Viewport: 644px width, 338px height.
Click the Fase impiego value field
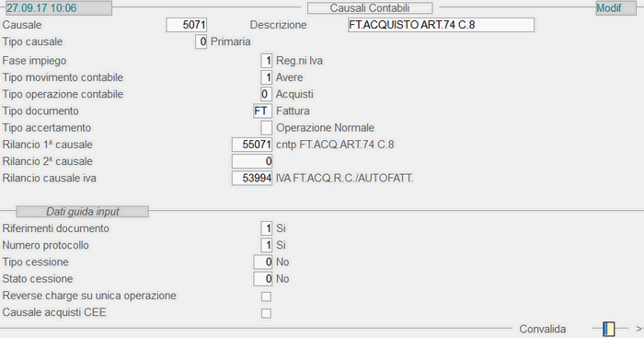[x=266, y=61]
